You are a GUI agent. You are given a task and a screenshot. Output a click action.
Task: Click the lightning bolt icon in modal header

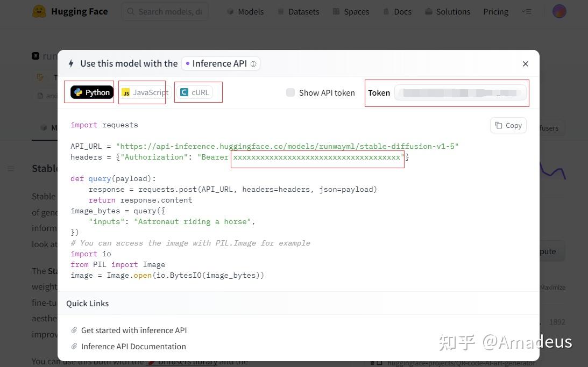(71, 63)
